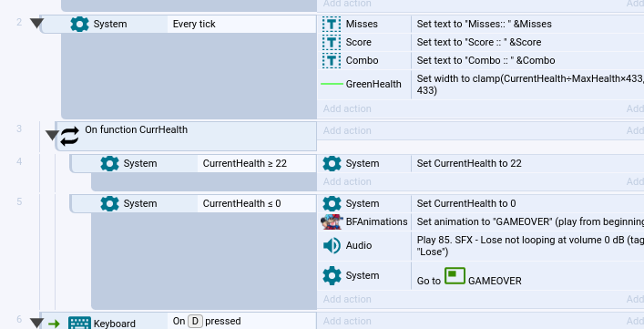Click the function loop icon for CurrHealth
The height and width of the screenshot is (329, 644).
pos(70,136)
